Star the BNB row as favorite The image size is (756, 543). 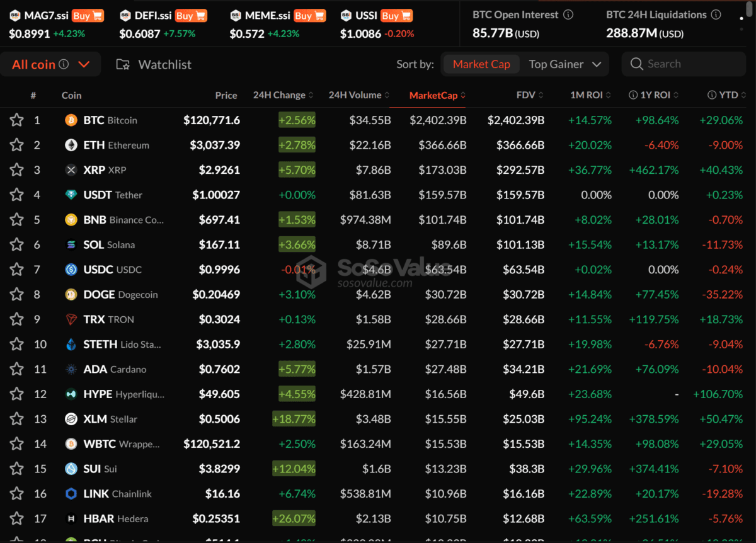click(16, 220)
